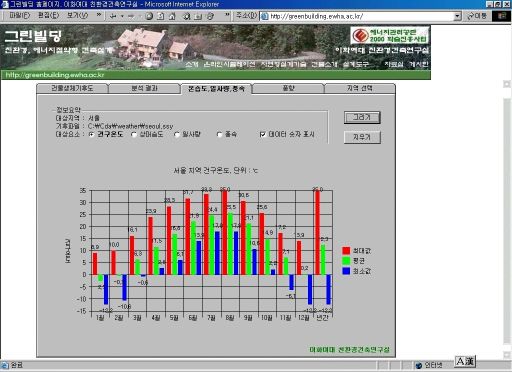The width and height of the screenshot is (512, 372).
Task: Switch to the last region selection tab
Action: pos(360,88)
